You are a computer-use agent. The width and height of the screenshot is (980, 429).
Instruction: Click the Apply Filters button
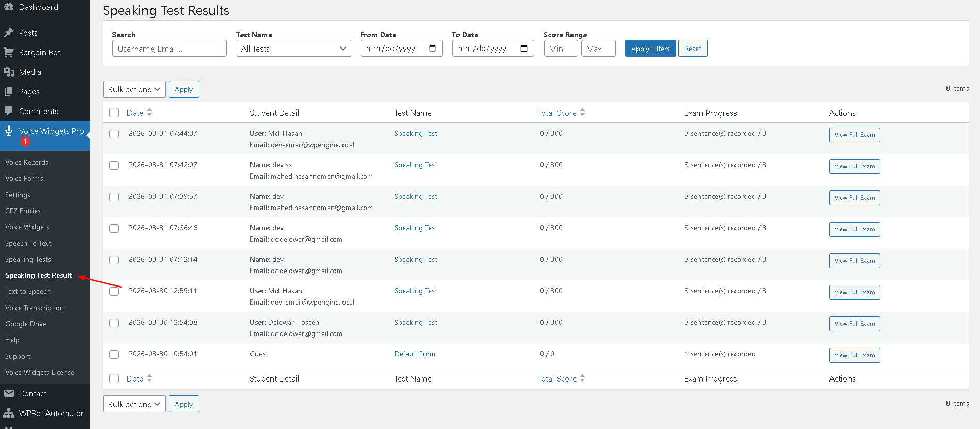[650, 49]
